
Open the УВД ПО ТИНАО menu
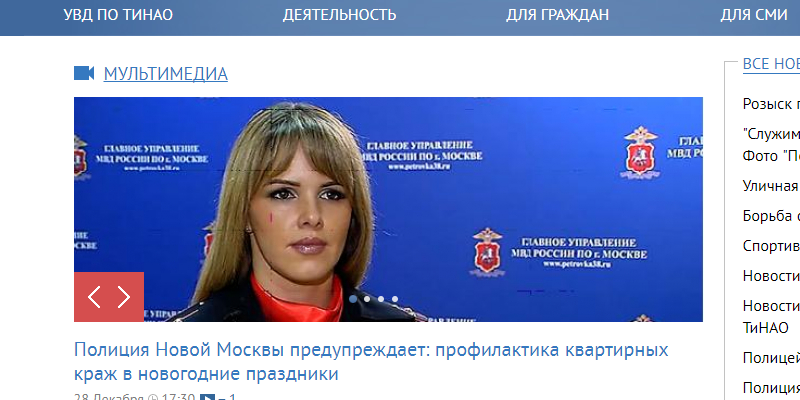[118, 15]
